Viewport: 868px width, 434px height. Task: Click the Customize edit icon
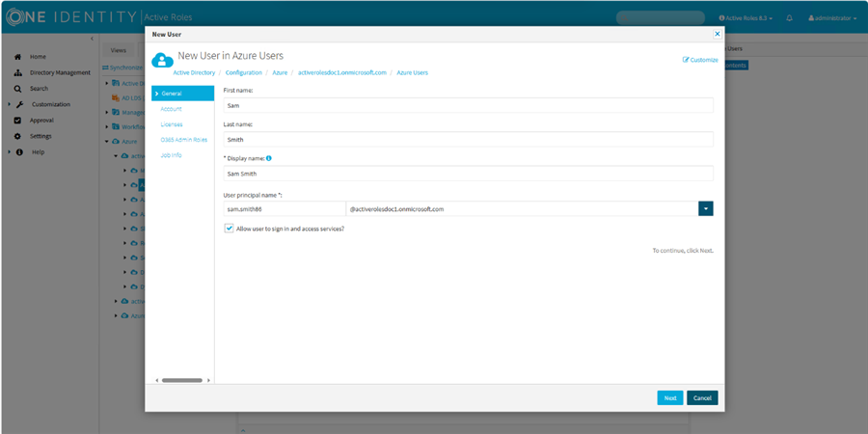(686, 60)
